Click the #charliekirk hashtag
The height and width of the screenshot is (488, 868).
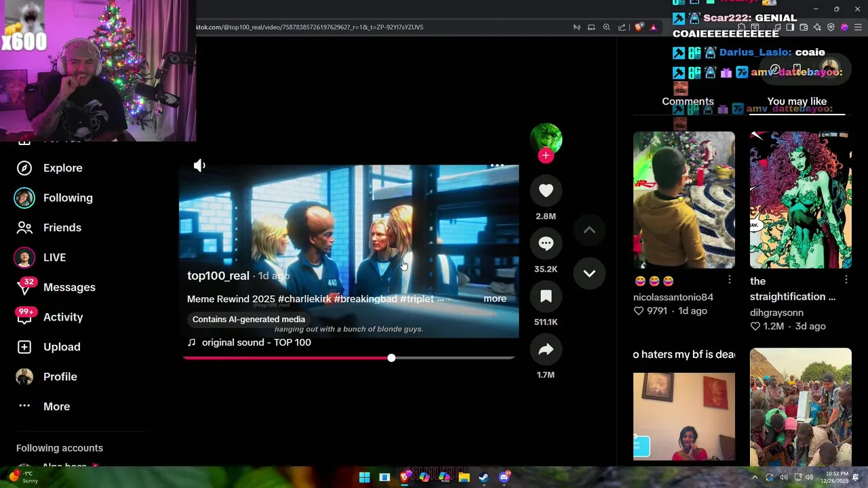click(304, 299)
